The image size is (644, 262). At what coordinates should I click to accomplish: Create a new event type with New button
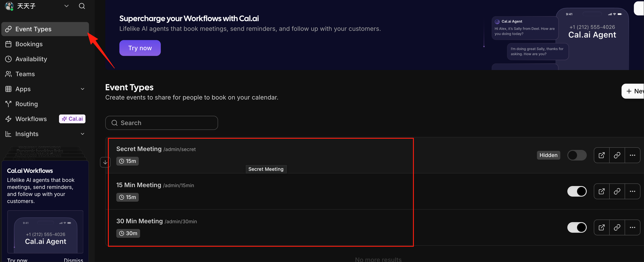click(633, 91)
